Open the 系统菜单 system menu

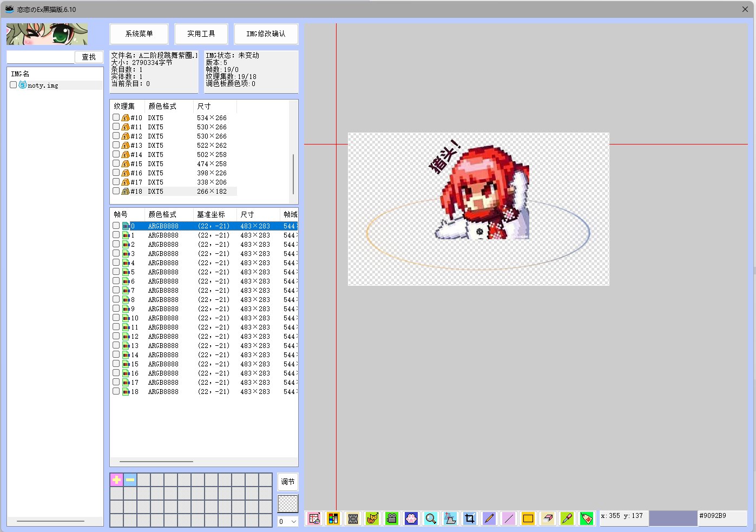click(x=139, y=34)
